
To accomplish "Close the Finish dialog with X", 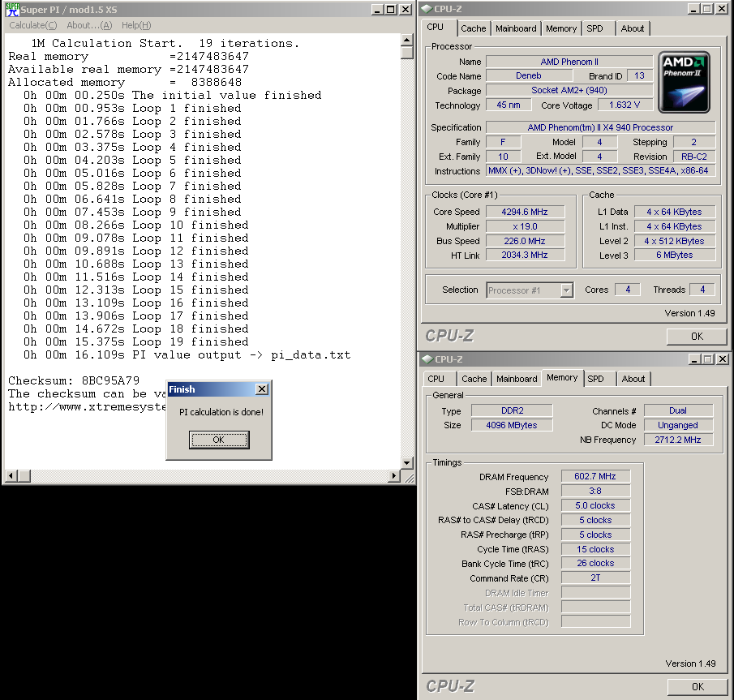I will pos(262,389).
